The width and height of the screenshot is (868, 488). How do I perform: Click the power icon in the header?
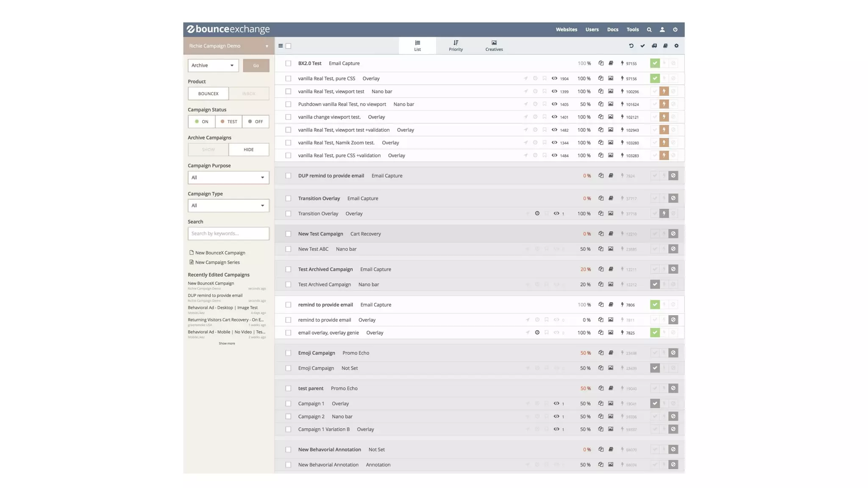(675, 30)
